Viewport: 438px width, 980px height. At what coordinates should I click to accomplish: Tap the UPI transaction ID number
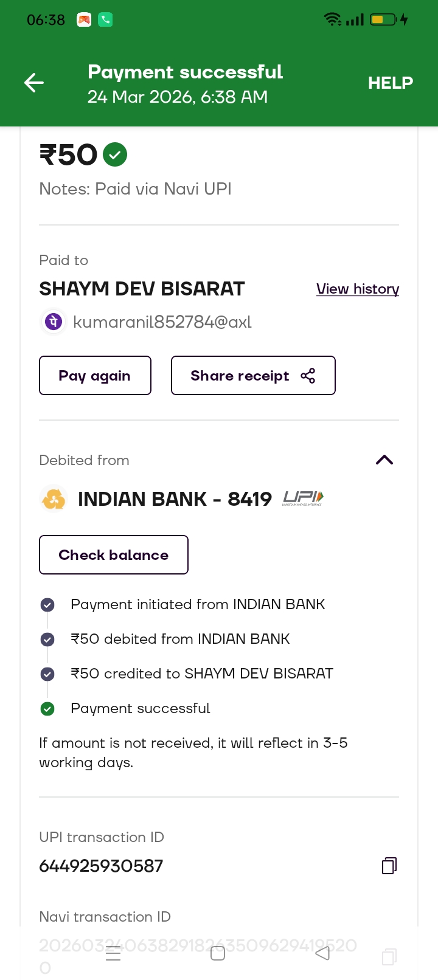point(101,866)
